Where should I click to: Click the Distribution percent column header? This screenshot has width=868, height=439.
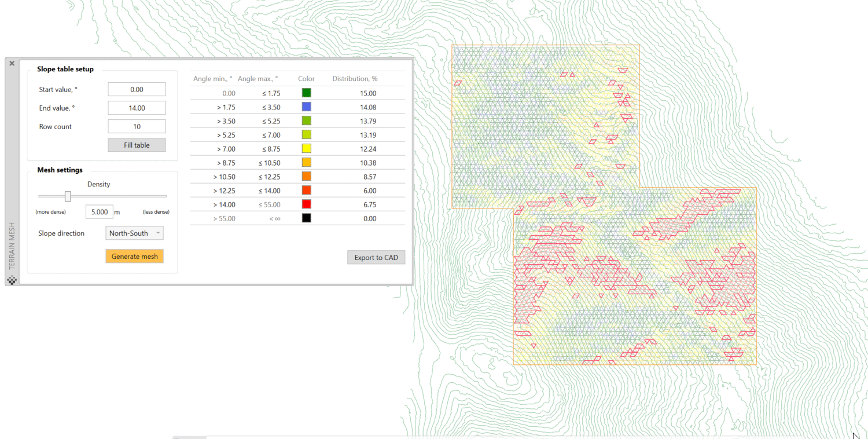click(355, 78)
